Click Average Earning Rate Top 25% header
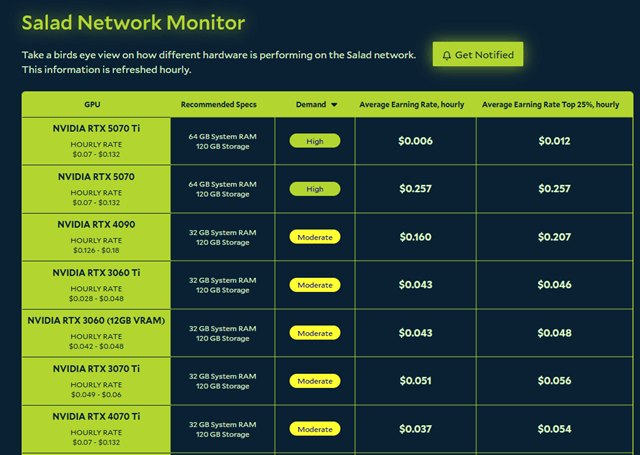The image size is (640, 455). [x=550, y=104]
